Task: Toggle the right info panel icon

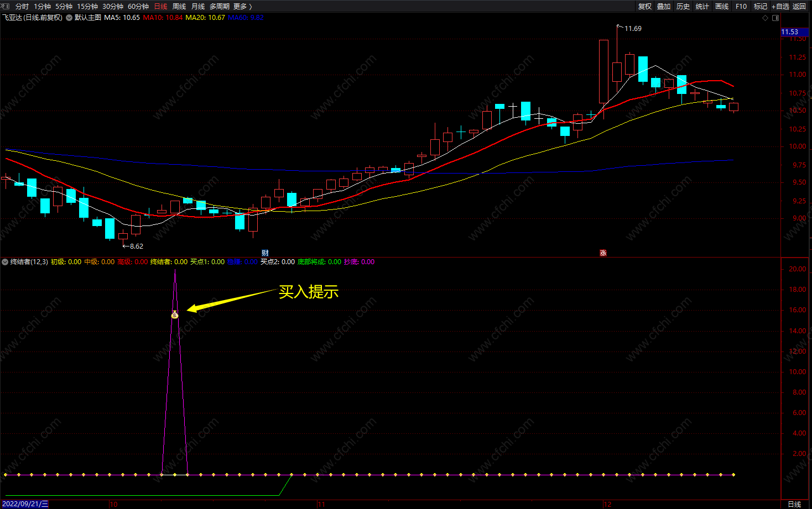Action: pos(775,18)
